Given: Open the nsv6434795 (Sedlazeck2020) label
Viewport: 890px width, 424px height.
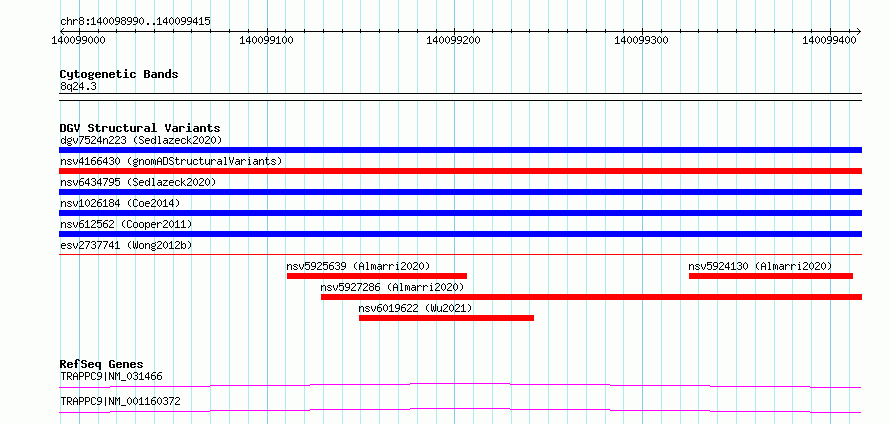Looking at the screenshot, I should [138, 182].
